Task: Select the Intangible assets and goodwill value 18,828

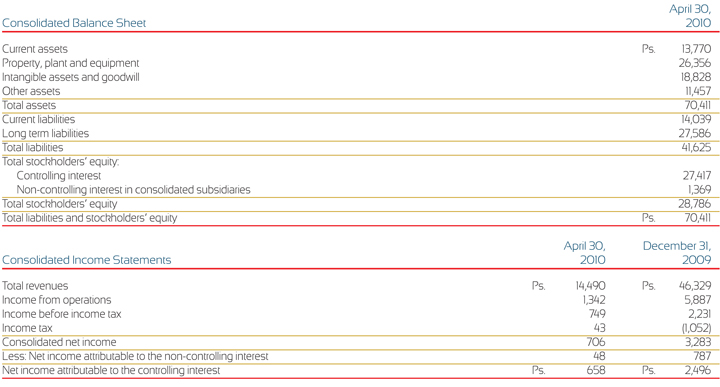Action: click(x=695, y=77)
